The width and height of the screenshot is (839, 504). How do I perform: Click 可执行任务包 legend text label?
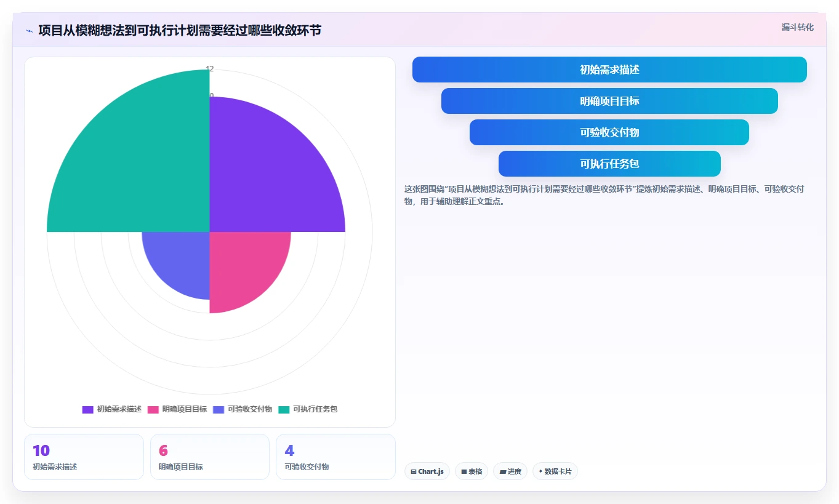pos(315,409)
